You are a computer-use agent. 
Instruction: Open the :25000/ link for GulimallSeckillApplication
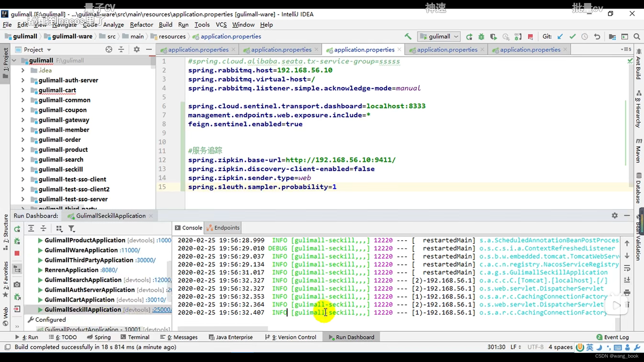[162, 310]
